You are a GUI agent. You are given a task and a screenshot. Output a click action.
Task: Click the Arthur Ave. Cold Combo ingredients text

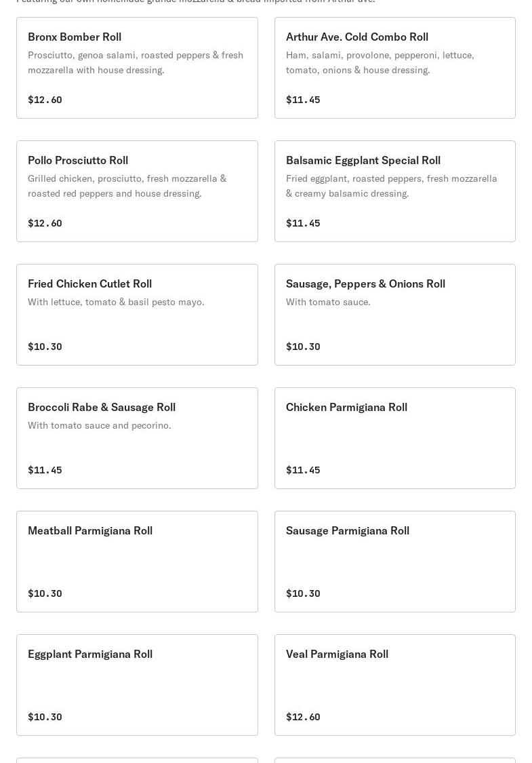click(380, 62)
